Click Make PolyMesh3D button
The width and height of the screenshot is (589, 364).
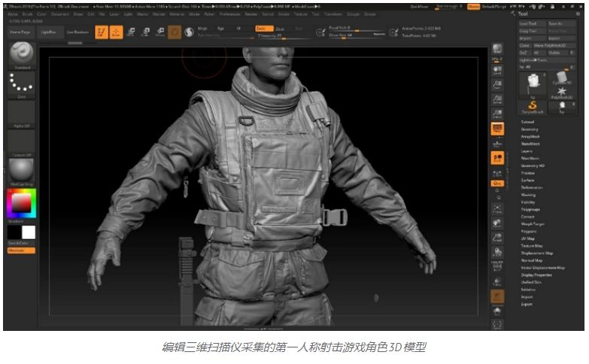[555, 45]
